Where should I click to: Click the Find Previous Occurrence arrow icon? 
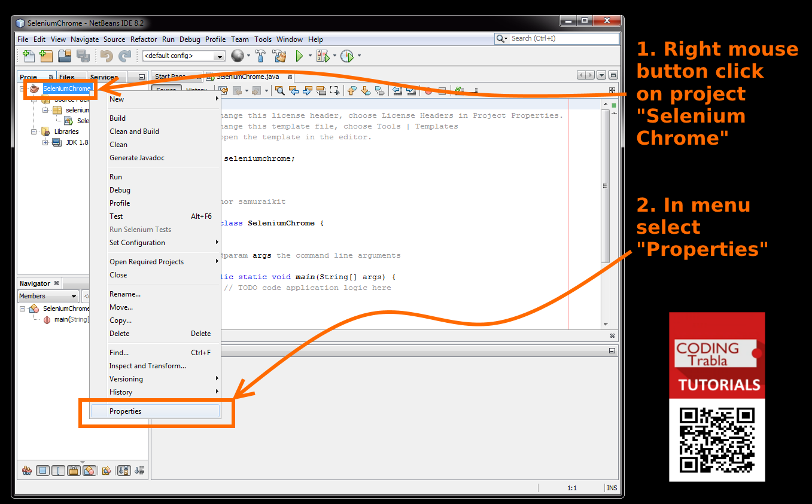[x=294, y=91]
